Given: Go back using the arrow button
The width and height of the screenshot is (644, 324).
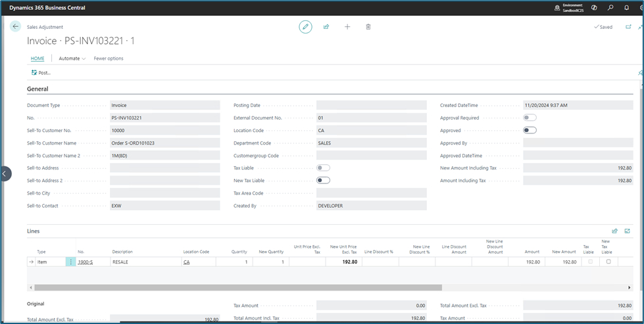Looking at the screenshot, I should click(x=16, y=27).
